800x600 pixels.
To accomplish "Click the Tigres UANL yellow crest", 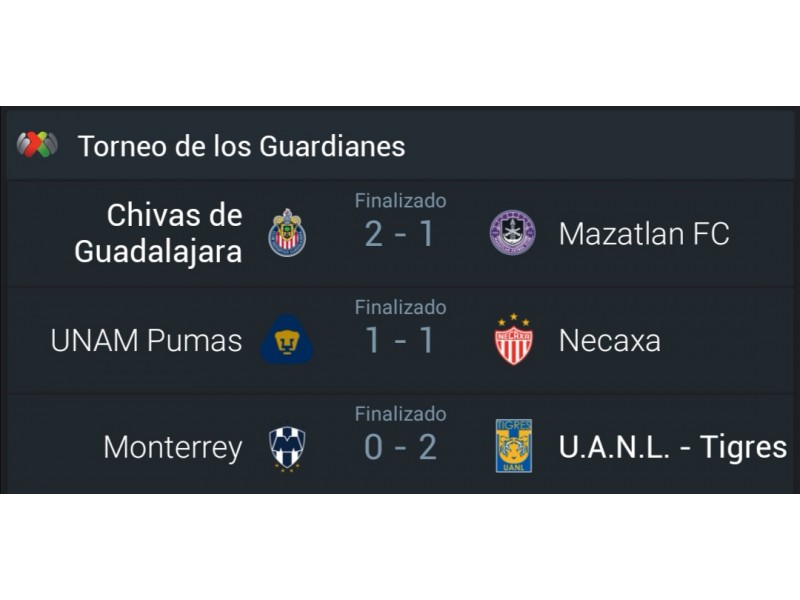I will (514, 446).
